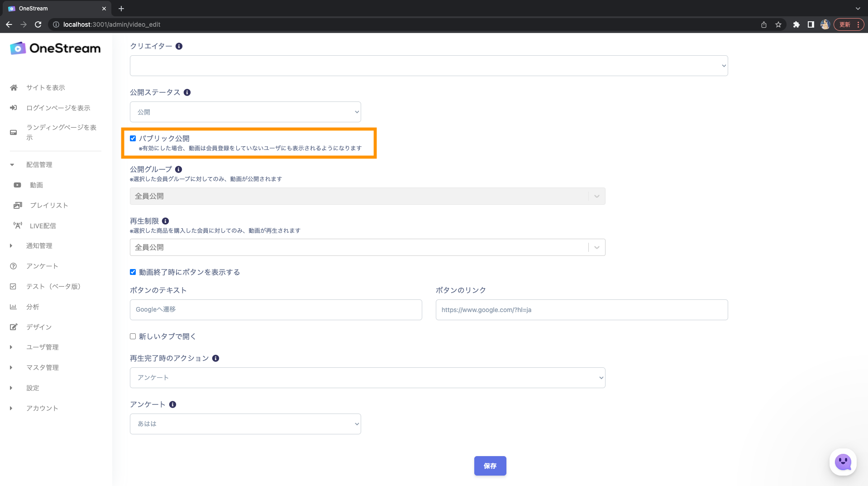
Task: Click the ボタンのテキスト input field
Action: pos(276,310)
